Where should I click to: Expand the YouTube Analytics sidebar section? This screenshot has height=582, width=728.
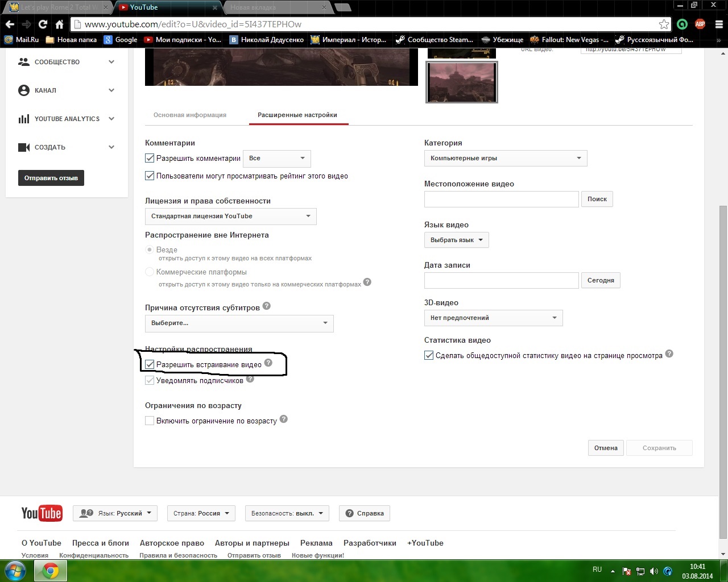pos(67,119)
